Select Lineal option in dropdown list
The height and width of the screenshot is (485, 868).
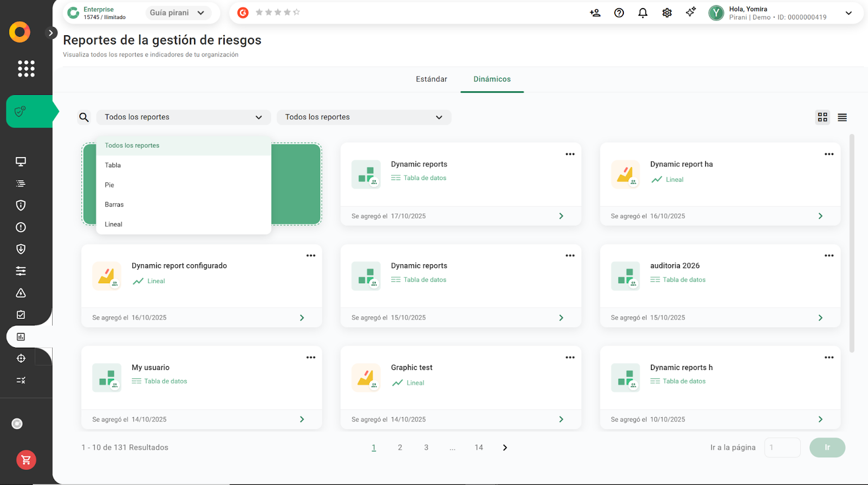[x=113, y=224]
